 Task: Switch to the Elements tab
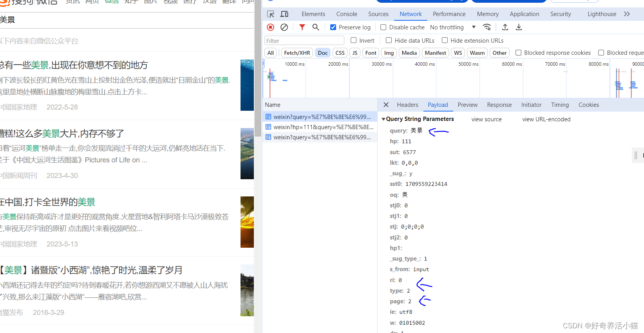point(313,14)
